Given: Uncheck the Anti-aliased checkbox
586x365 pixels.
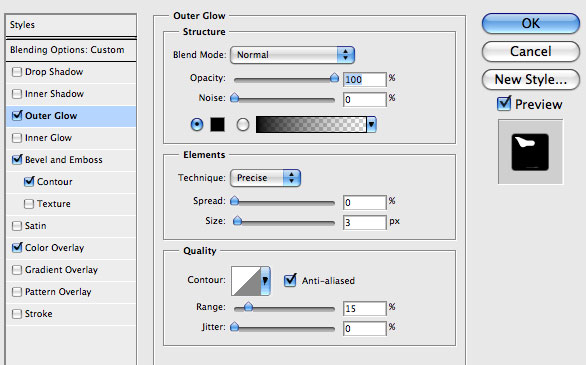Looking at the screenshot, I should click(x=290, y=280).
